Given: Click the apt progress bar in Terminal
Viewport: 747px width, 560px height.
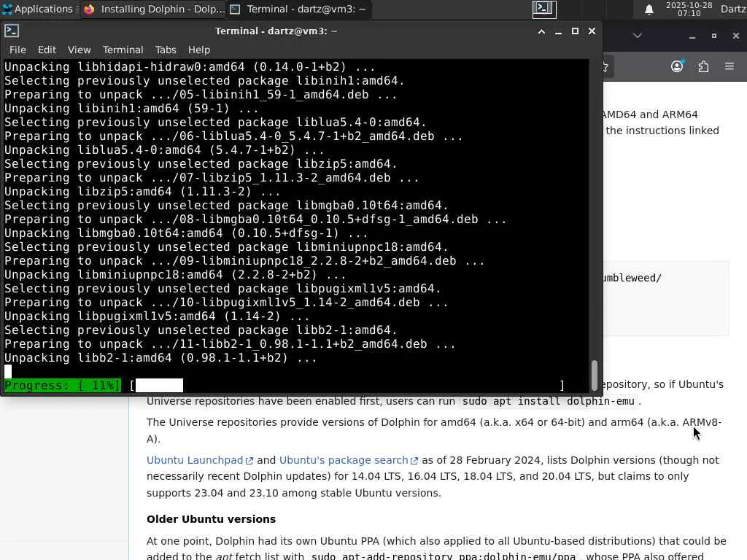Looking at the screenshot, I should (x=347, y=385).
